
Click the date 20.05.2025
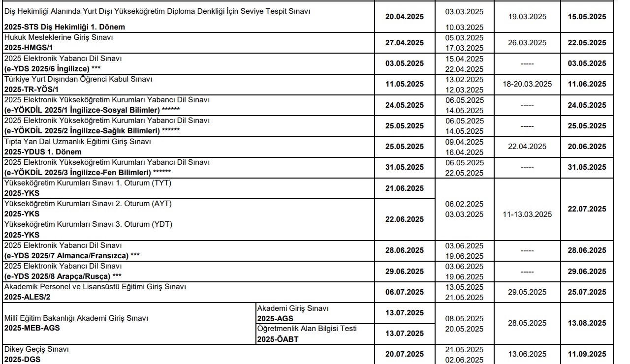tap(464, 329)
